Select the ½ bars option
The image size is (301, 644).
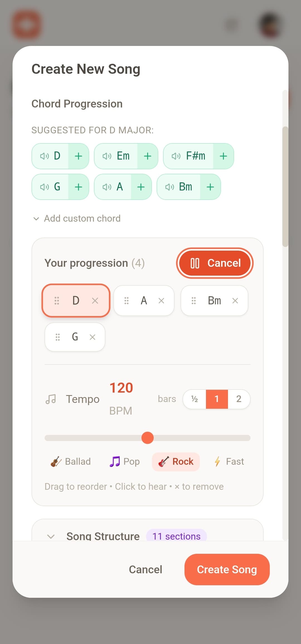194,399
